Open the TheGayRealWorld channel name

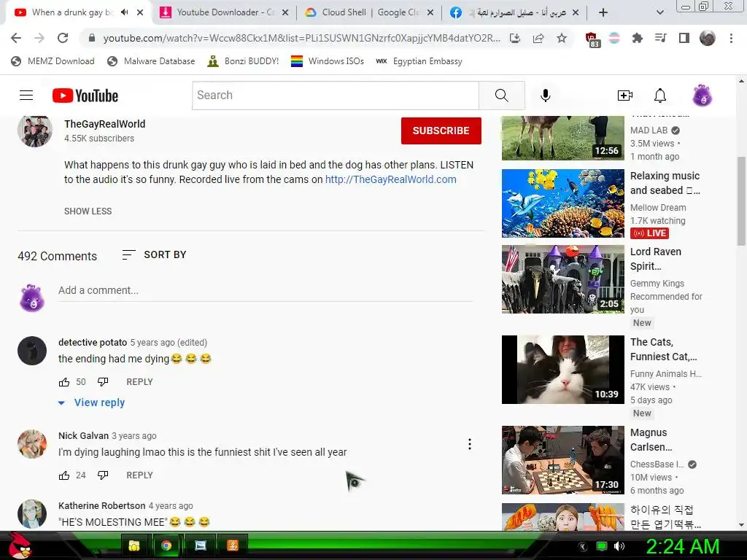(105, 124)
